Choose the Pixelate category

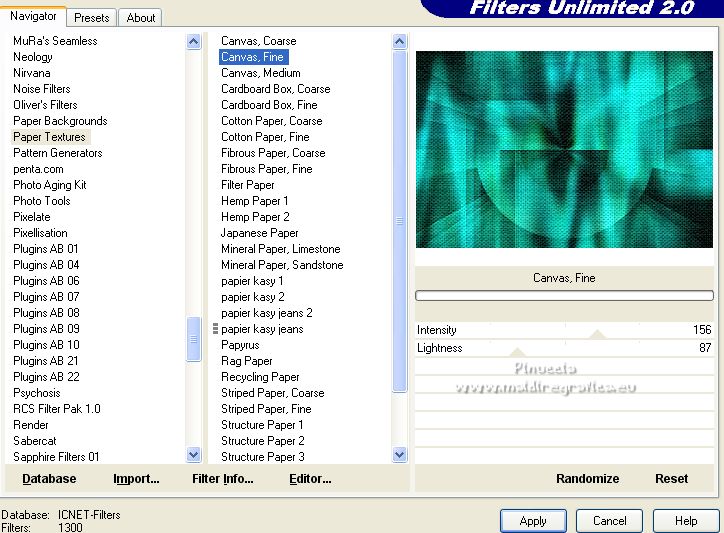tap(32, 217)
